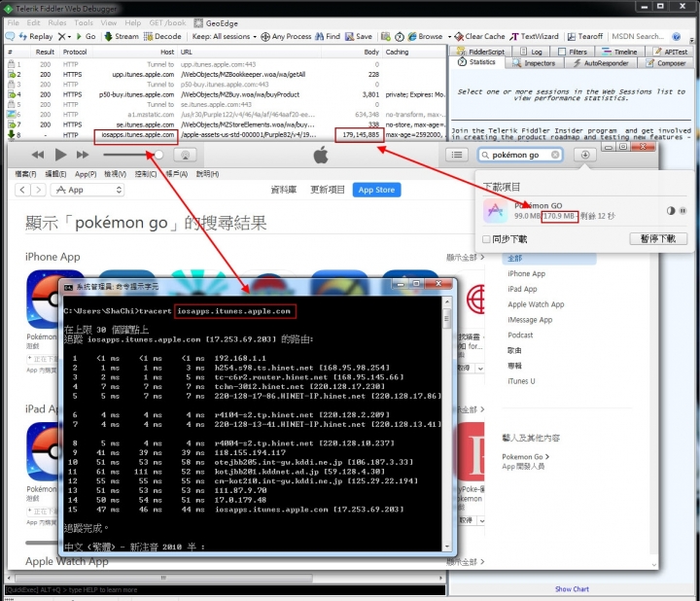The width and height of the screenshot is (700, 601).
Task: Select the Podcast filter in sidebar
Action: point(520,335)
